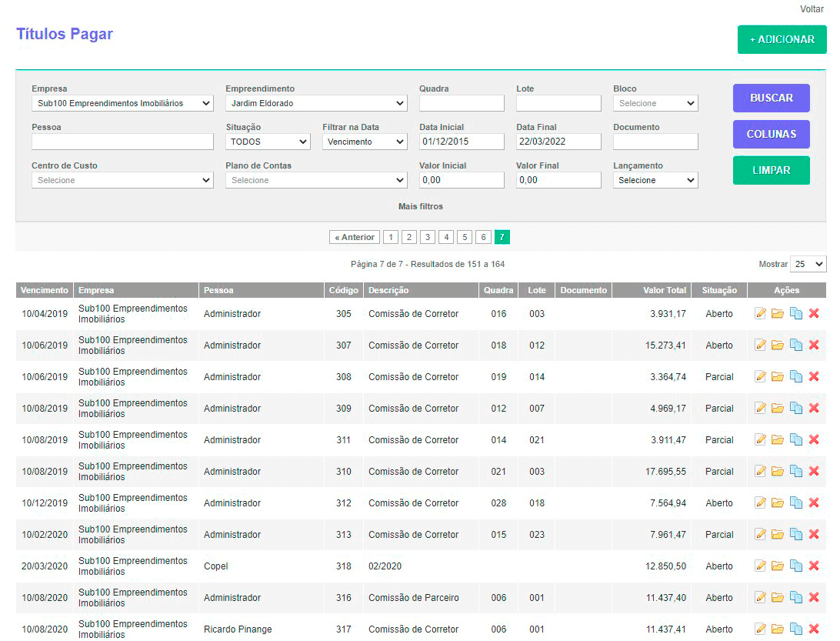
Task: Go to page 3 in pagination
Action: 428,237
